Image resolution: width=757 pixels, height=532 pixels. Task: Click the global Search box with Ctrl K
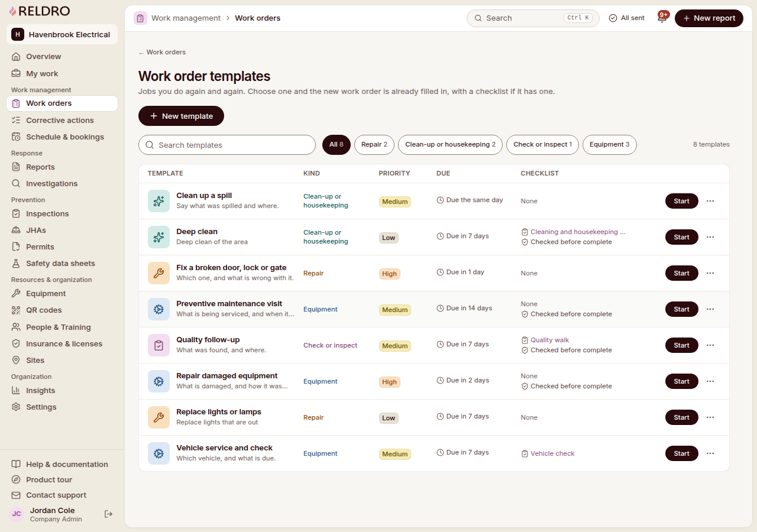click(x=533, y=18)
